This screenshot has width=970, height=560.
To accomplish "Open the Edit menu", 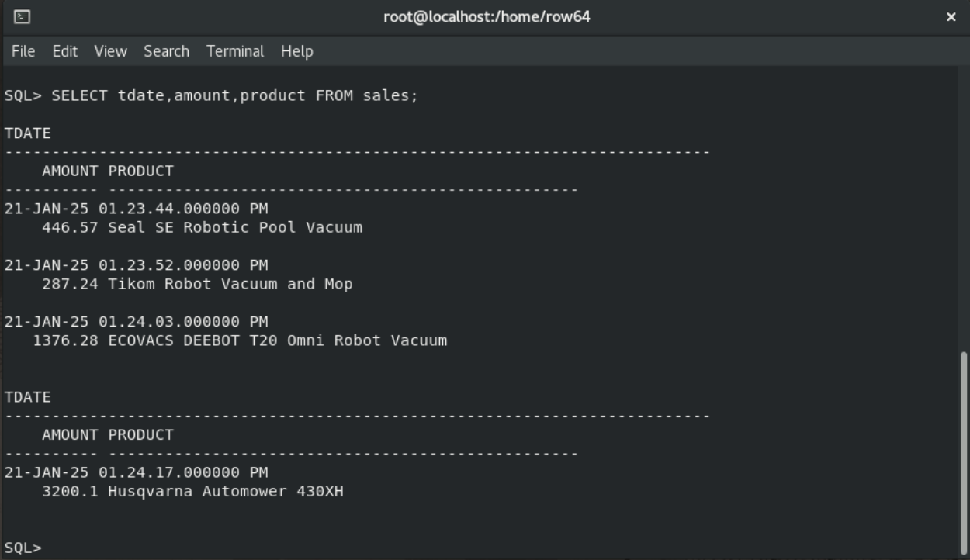I will tap(65, 51).
